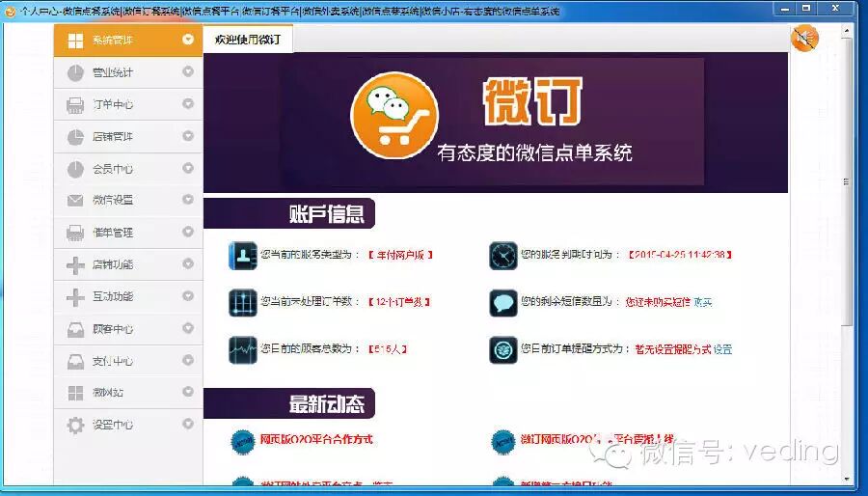Select the 欢迎使用微订 tab

coord(248,40)
